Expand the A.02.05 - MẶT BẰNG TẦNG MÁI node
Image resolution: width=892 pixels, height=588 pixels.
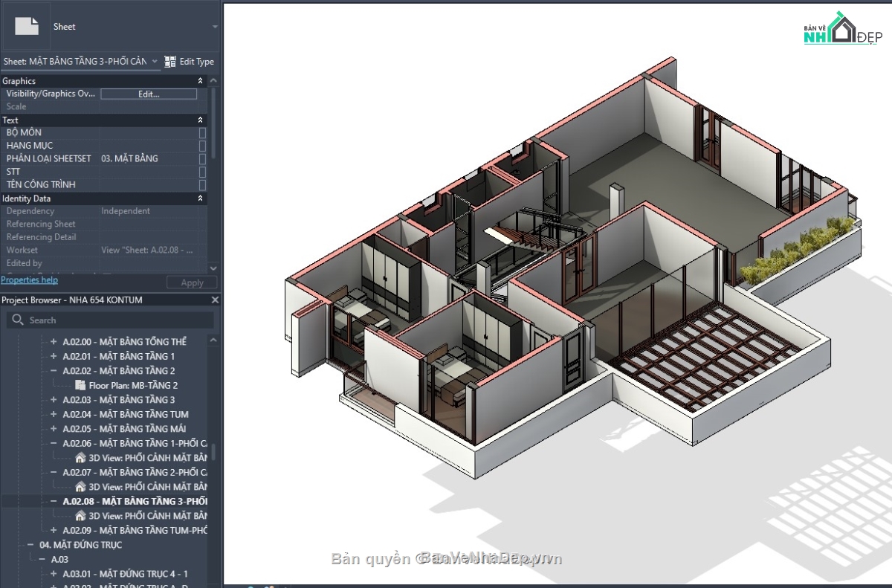[54, 429]
